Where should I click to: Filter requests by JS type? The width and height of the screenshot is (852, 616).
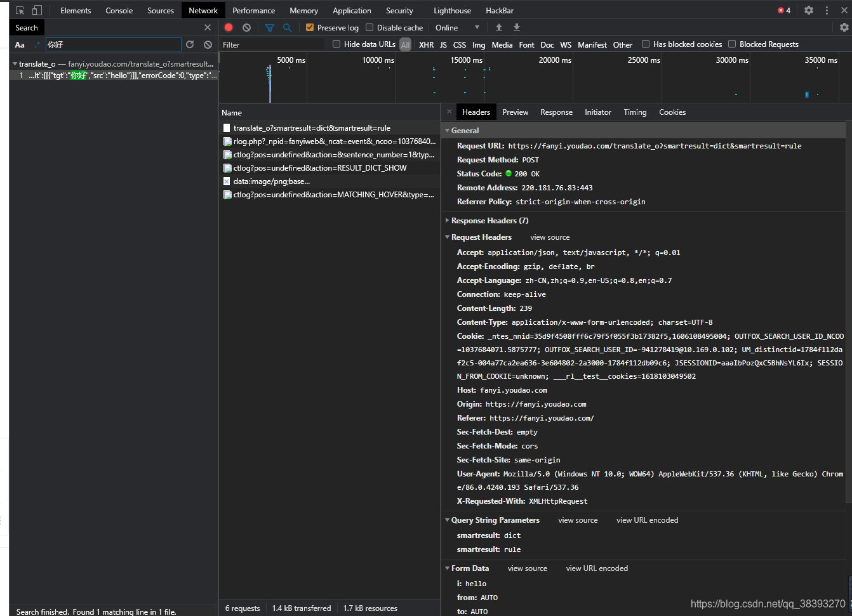tap(443, 44)
